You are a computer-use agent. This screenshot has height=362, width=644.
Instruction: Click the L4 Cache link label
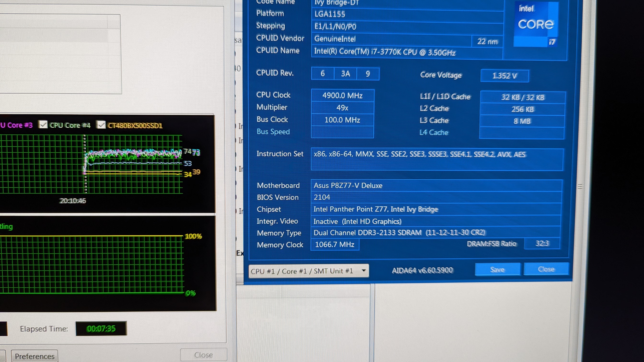point(433,132)
